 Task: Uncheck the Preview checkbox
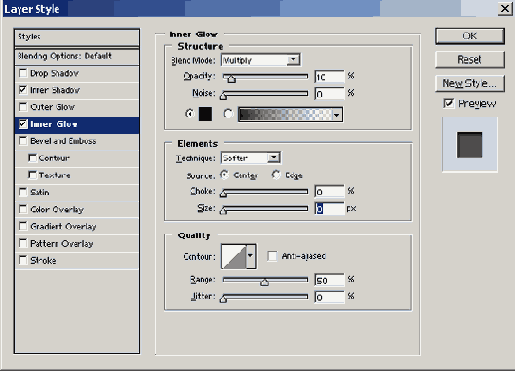(449, 103)
